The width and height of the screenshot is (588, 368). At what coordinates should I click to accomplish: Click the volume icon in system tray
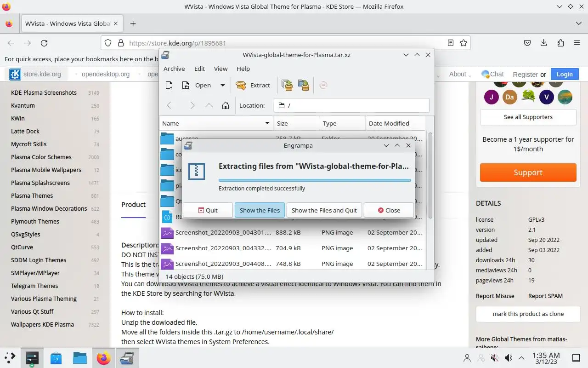coord(508,357)
